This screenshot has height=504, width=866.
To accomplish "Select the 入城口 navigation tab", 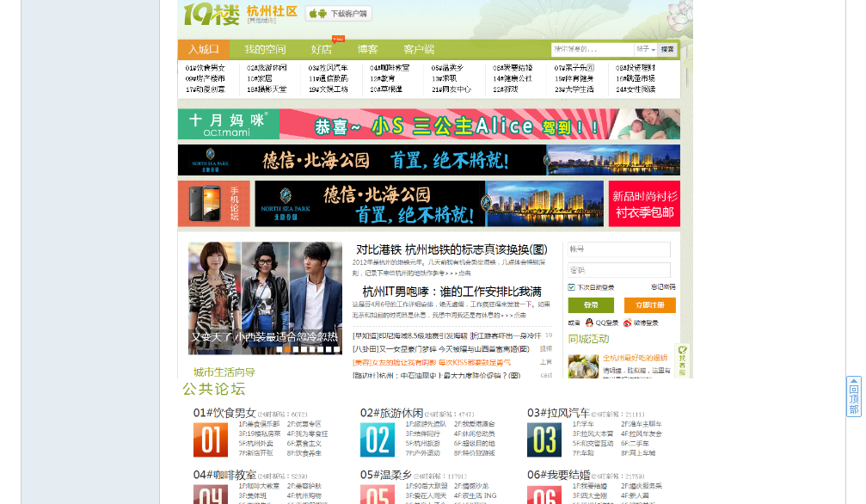I will (x=203, y=49).
